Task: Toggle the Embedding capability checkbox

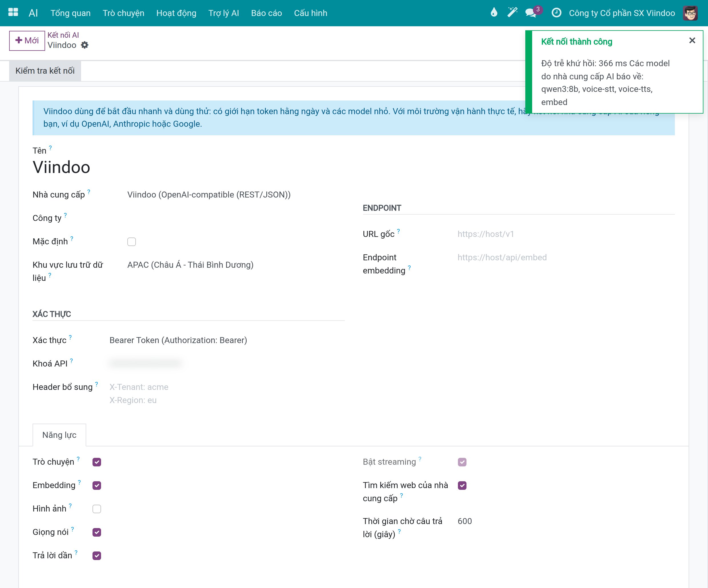Action: 97,485
